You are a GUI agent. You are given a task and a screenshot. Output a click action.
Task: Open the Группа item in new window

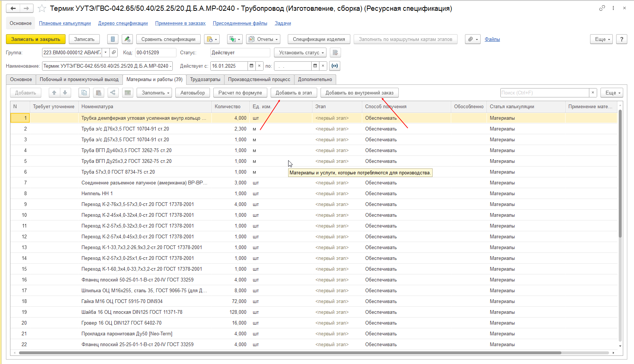(114, 52)
